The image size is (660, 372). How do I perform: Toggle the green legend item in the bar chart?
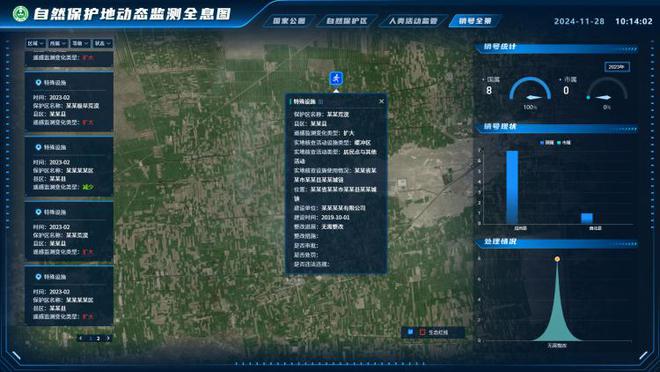click(564, 143)
